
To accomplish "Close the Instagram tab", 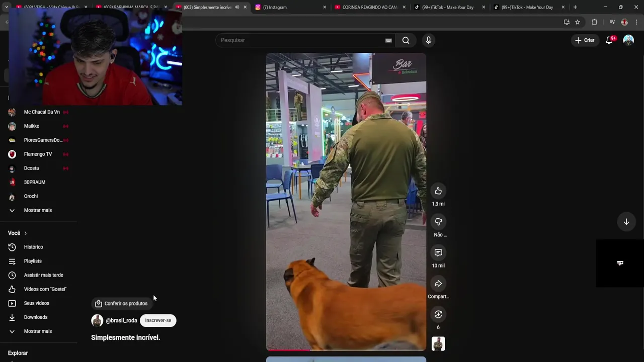I will [x=325, y=7].
